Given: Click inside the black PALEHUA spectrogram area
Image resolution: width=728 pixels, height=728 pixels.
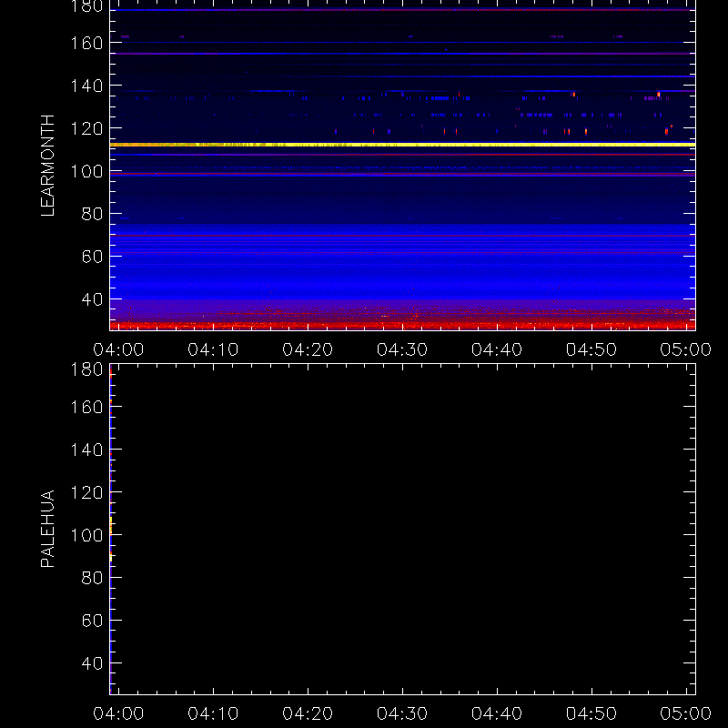Looking at the screenshot, I should 404,530.
